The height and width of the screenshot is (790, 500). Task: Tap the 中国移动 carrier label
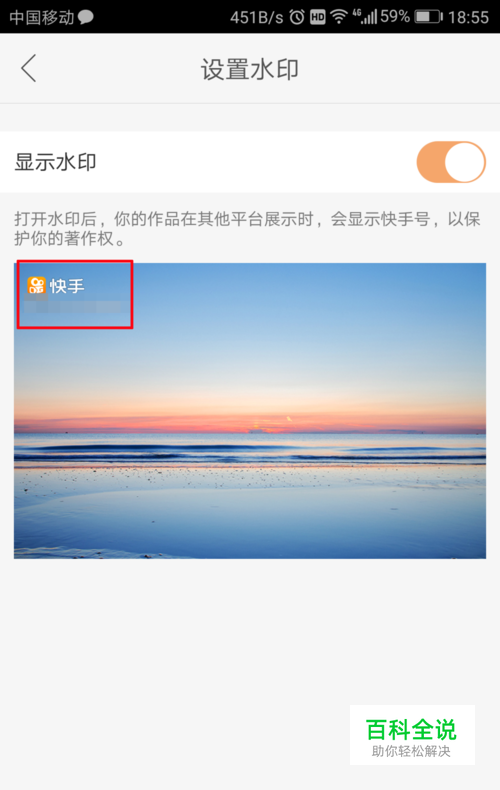click(42, 17)
